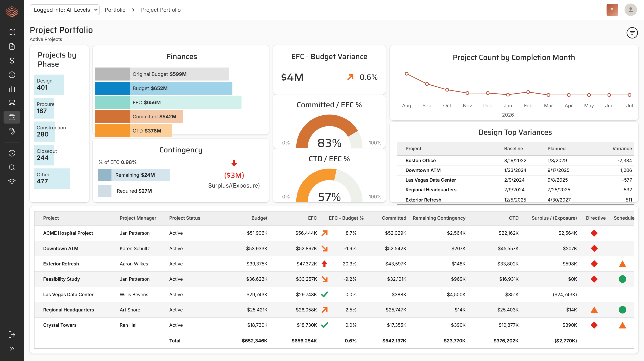The height and width of the screenshot is (361, 644).
Task: Open the AI sparkle assistant button
Action: click(x=612, y=10)
